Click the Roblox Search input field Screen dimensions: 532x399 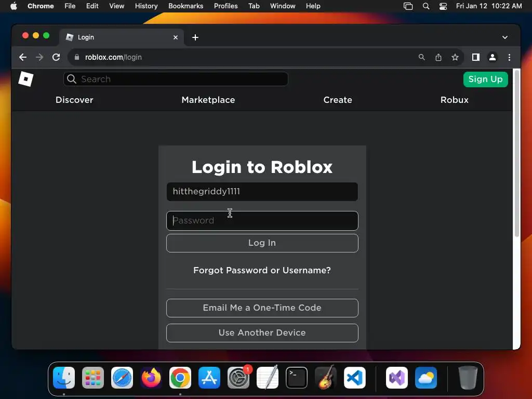click(176, 79)
